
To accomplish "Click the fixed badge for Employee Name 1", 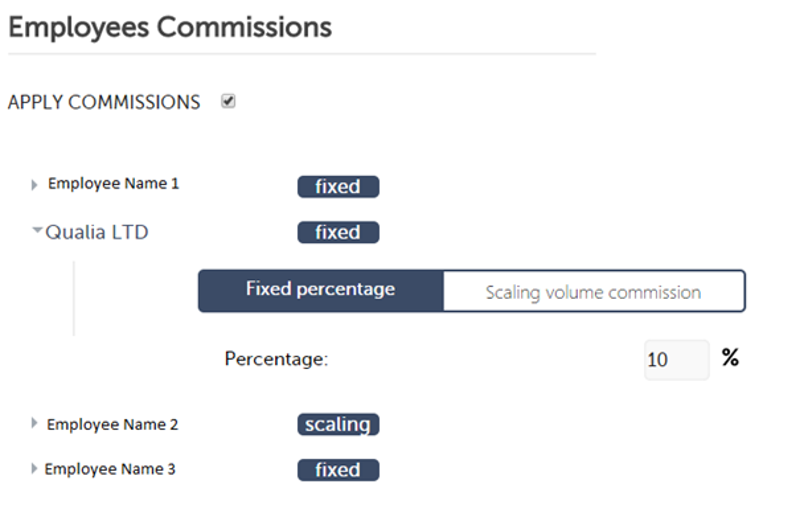I will click(x=338, y=187).
